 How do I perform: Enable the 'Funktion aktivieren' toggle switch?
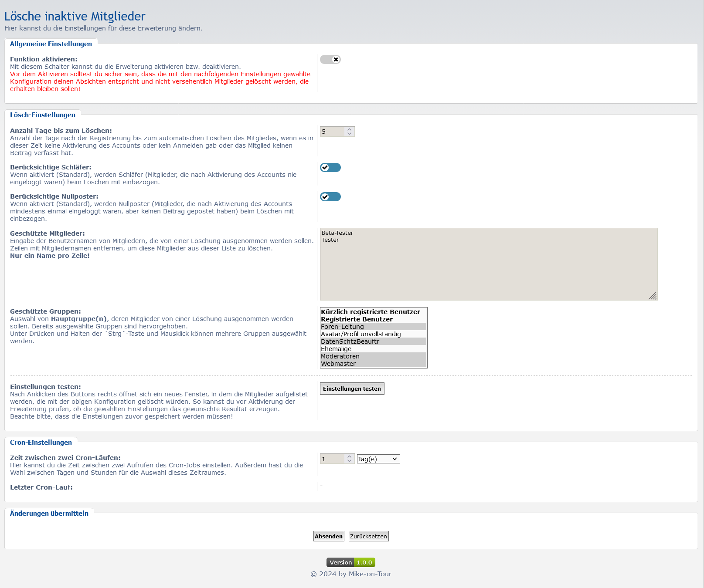tap(330, 60)
